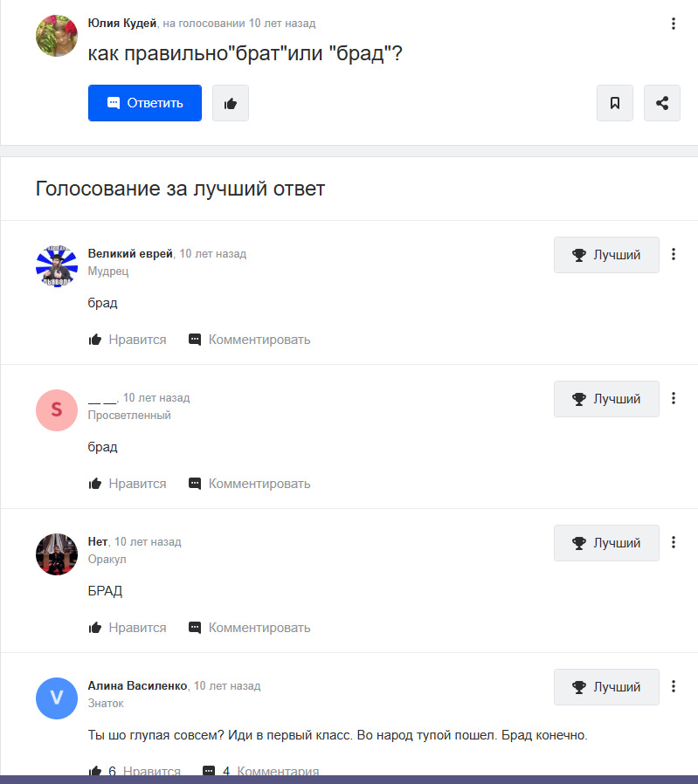Like the question with thumbs-up icon
This screenshot has width=698, height=784.
point(230,103)
